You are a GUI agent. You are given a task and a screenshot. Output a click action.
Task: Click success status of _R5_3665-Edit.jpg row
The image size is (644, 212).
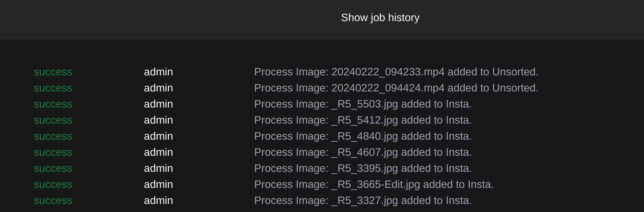coord(53,185)
